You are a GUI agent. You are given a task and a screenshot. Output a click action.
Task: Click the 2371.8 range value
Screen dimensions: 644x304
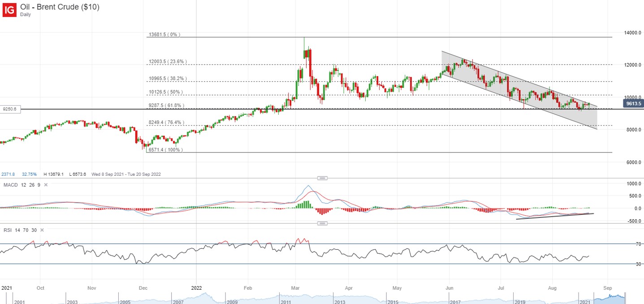click(8, 174)
